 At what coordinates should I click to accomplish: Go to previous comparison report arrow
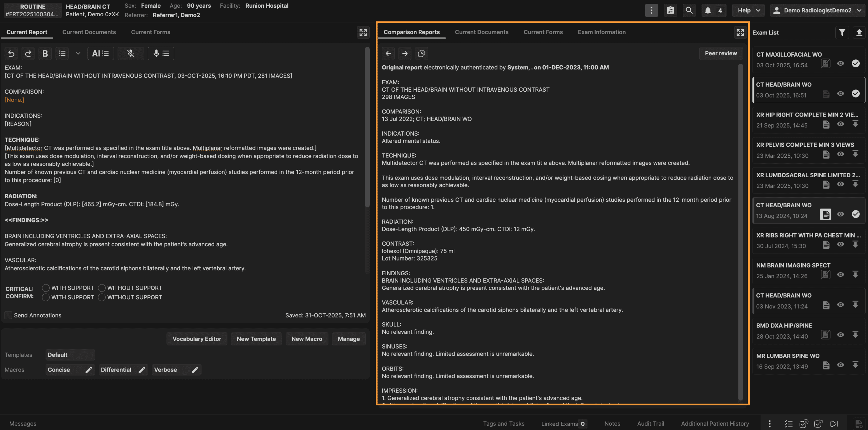click(x=388, y=53)
